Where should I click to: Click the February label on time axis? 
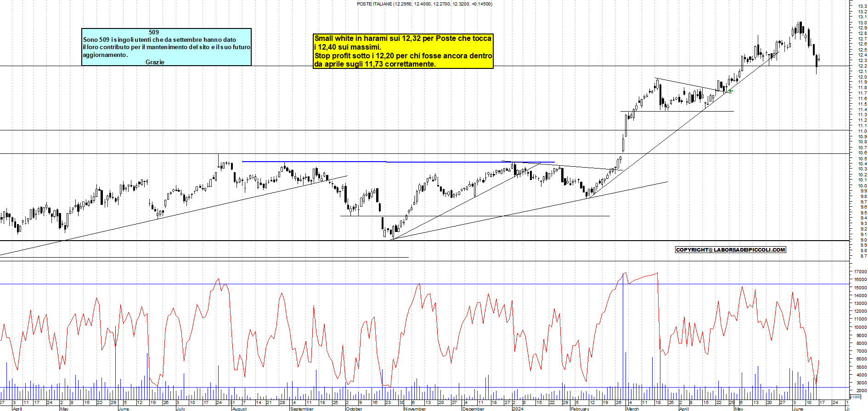[x=580, y=409]
